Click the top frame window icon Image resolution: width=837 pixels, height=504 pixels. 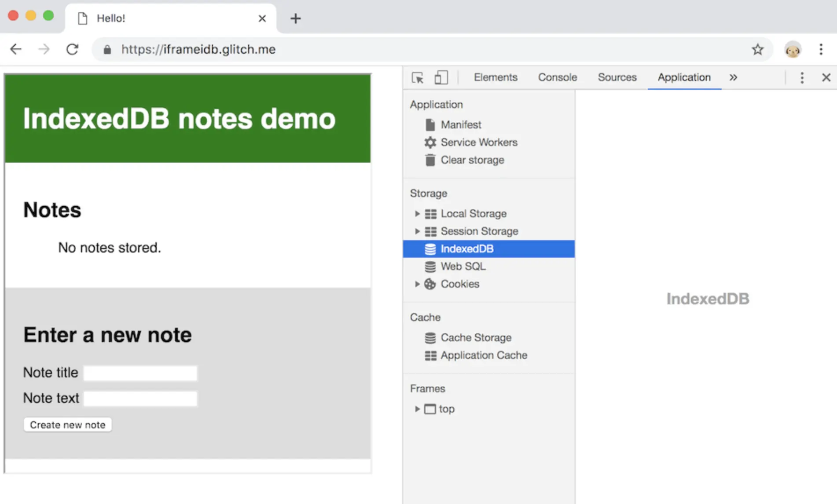[430, 409]
